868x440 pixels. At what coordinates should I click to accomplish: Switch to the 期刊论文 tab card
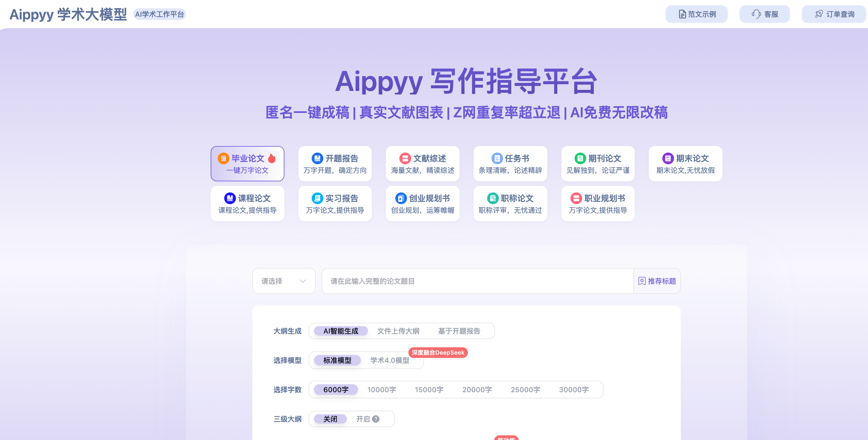pyautogui.click(x=598, y=163)
